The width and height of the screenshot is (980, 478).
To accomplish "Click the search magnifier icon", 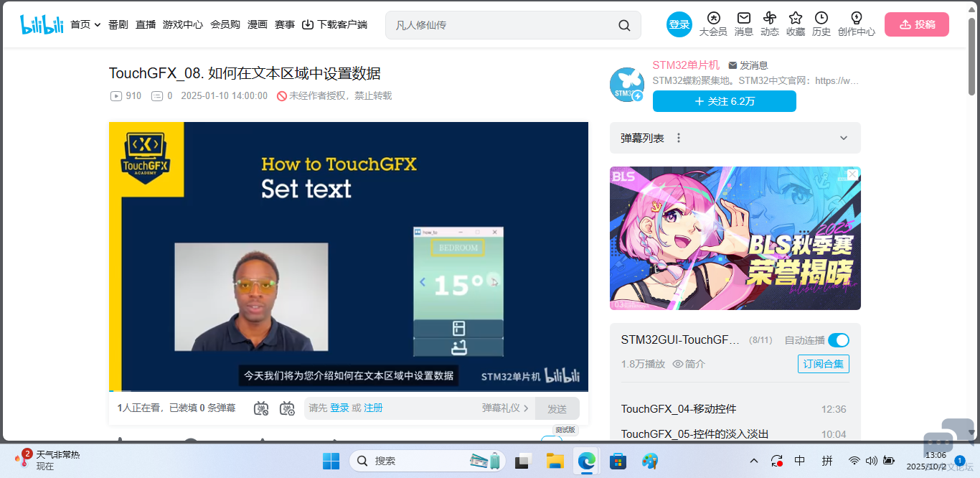I will (624, 25).
